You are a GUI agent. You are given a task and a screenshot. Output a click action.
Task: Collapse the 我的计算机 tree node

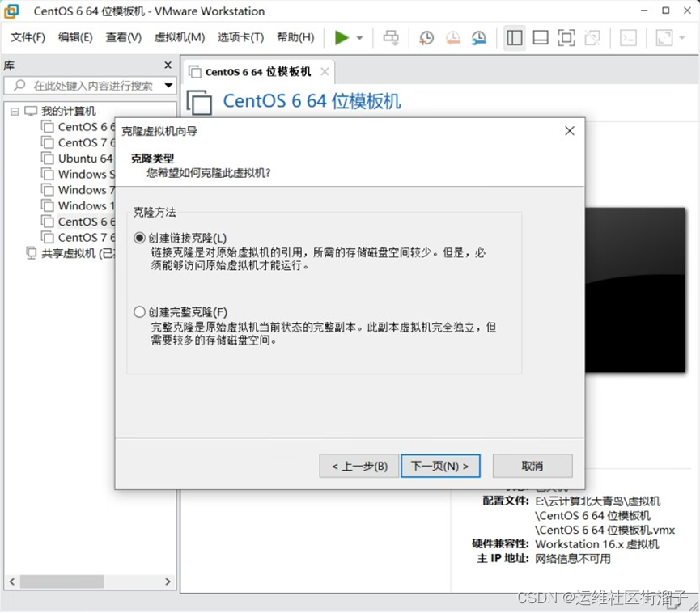click(x=15, y=112)
